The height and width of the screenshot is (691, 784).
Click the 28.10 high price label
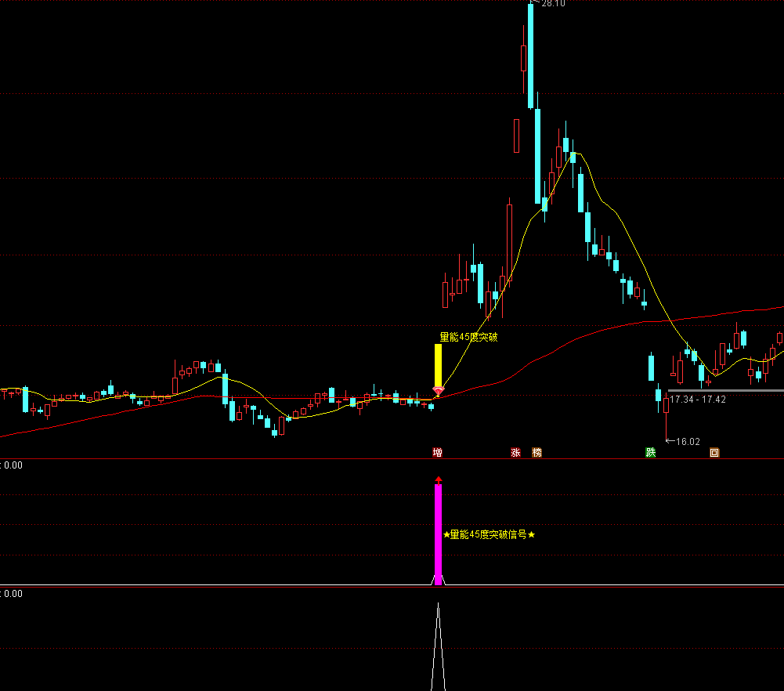[553, 4]
